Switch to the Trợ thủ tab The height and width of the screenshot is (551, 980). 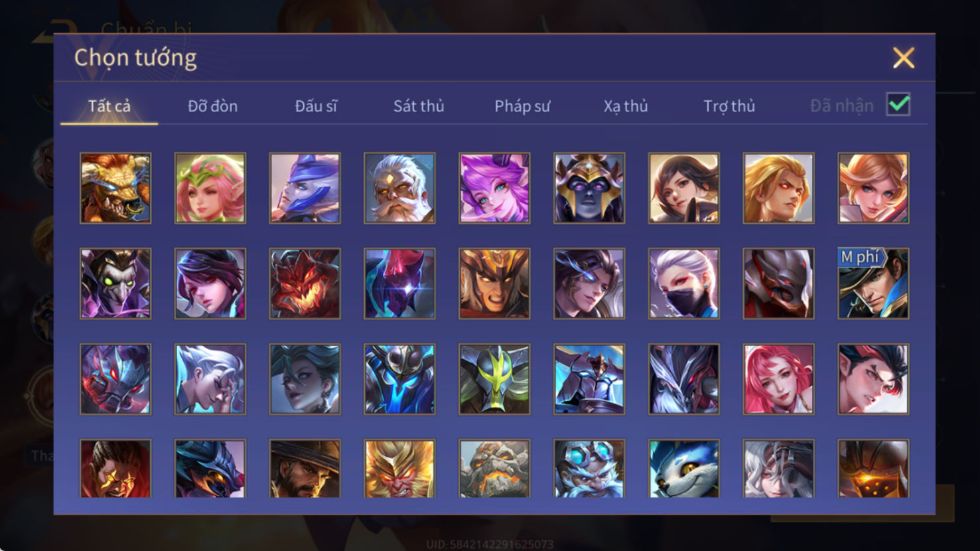[729, 106]
